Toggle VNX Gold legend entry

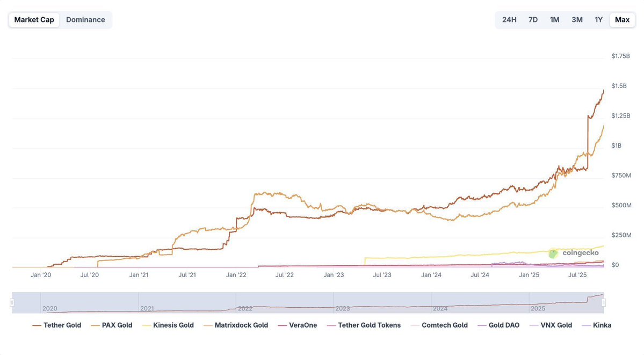click(x=551, y=325)
